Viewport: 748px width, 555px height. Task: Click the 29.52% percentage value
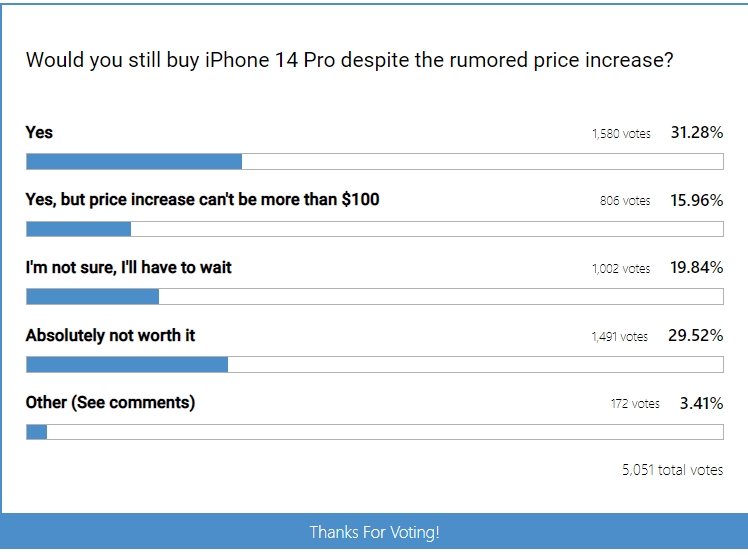click(696, 335)
